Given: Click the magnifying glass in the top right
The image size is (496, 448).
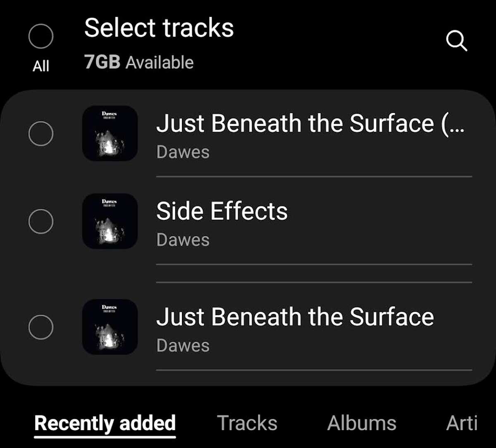Looking at the screenshot, I should coord(456,41).
